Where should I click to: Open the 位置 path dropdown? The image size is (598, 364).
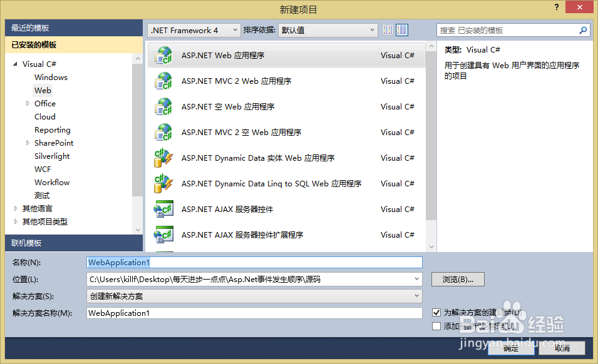tap(417, 279)
